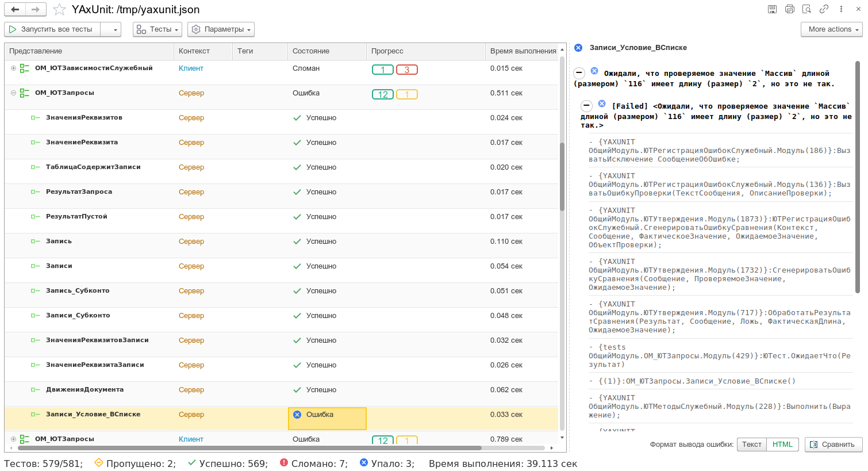
Task: Click the Сравнить button
Action: point(834,445)
